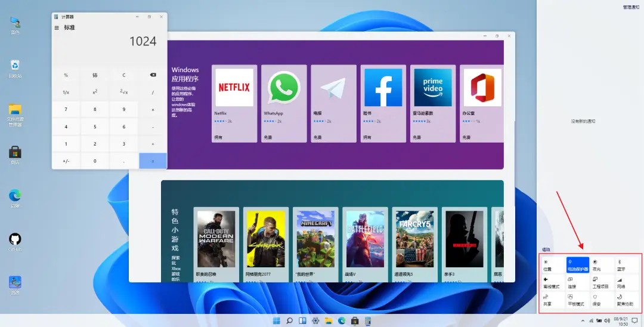The height and width of the screenshot is (327, 644).
Task: Click the Nearby sharing (共享) quick action
Action: 553,300
